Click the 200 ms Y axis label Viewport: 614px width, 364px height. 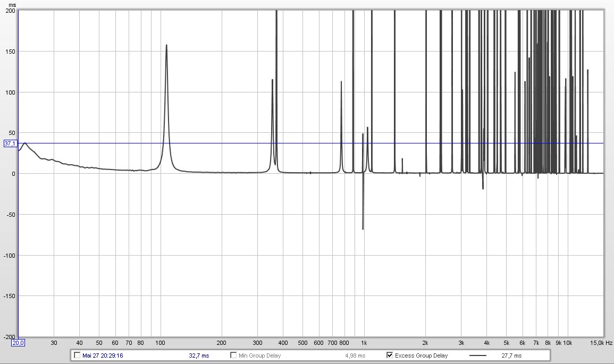11,11
